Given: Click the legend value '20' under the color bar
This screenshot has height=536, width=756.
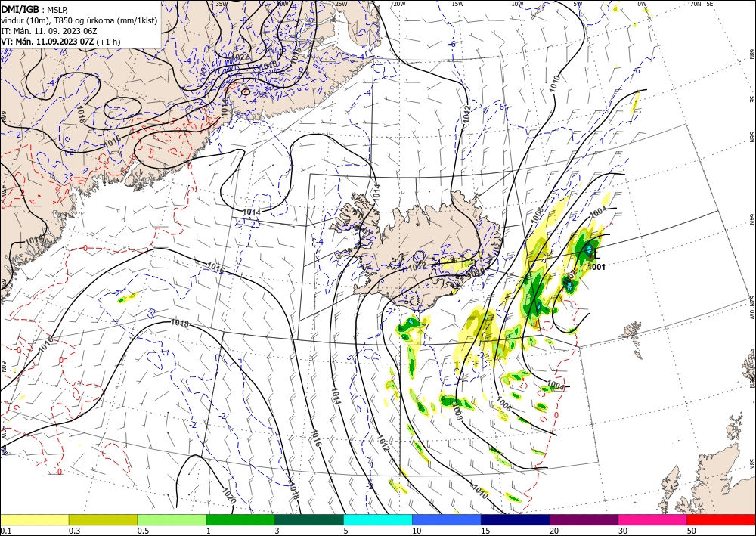Looking at the screenshot, I should 554,531.
